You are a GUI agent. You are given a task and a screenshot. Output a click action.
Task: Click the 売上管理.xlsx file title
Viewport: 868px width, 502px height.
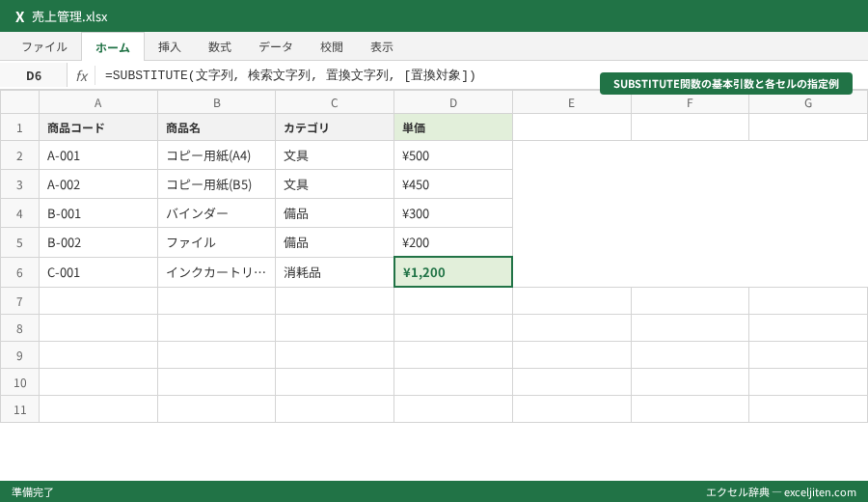[69, 17]
